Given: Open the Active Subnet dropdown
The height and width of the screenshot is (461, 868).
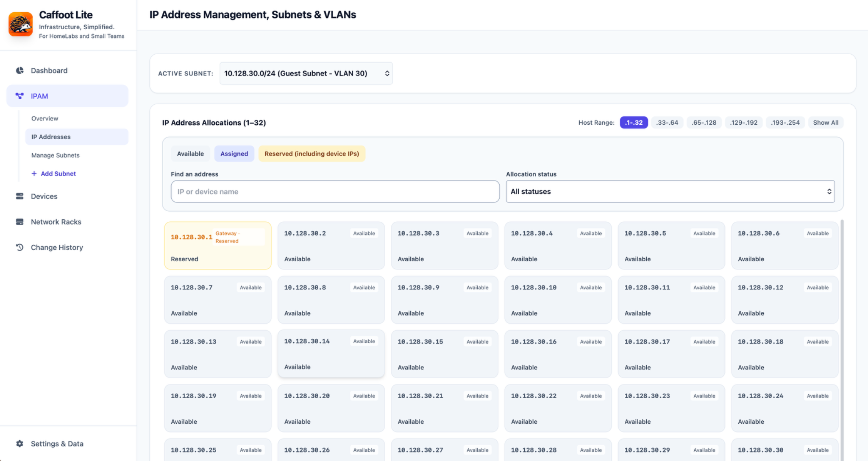Looking at the screenshot, I should [306, 73].
